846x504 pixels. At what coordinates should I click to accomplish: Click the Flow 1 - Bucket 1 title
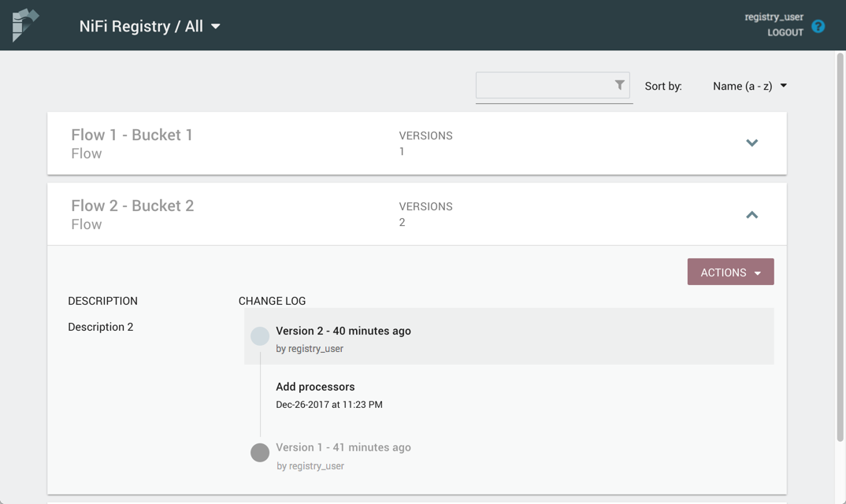pos(132,135)
